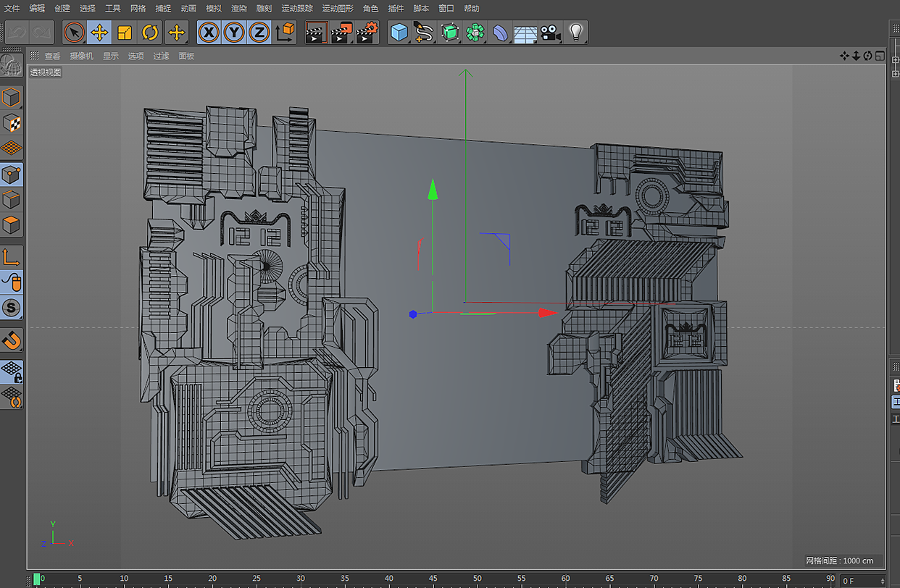Image resolution: width=900 pixels, height=588 pixels.
Task: Toggle viewport Solo S icon
Action: [12, 308]
